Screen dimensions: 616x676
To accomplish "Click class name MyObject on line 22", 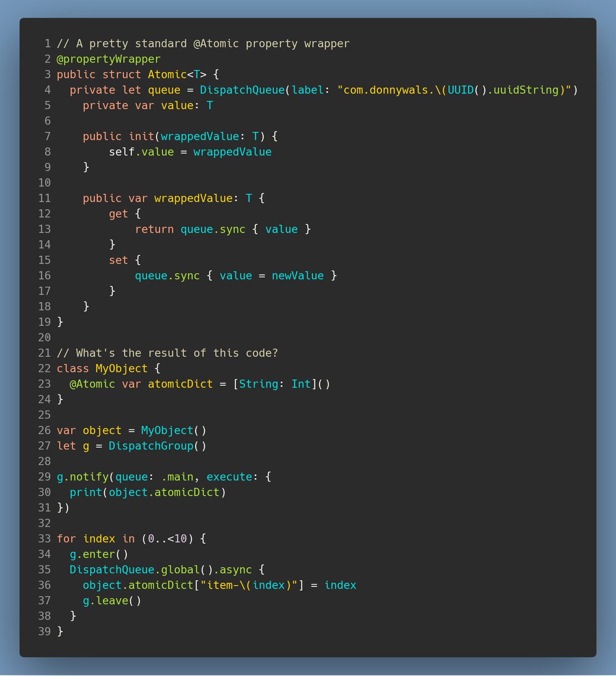I will (x=122, y=369).
